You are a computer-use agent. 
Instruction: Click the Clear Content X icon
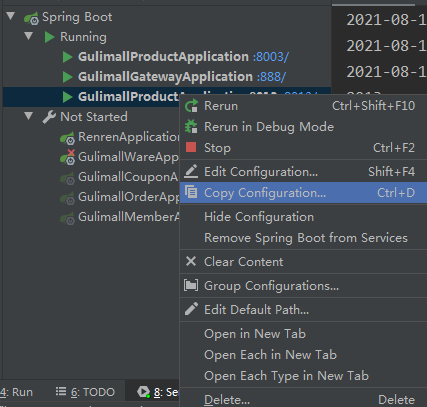point(191,261)
